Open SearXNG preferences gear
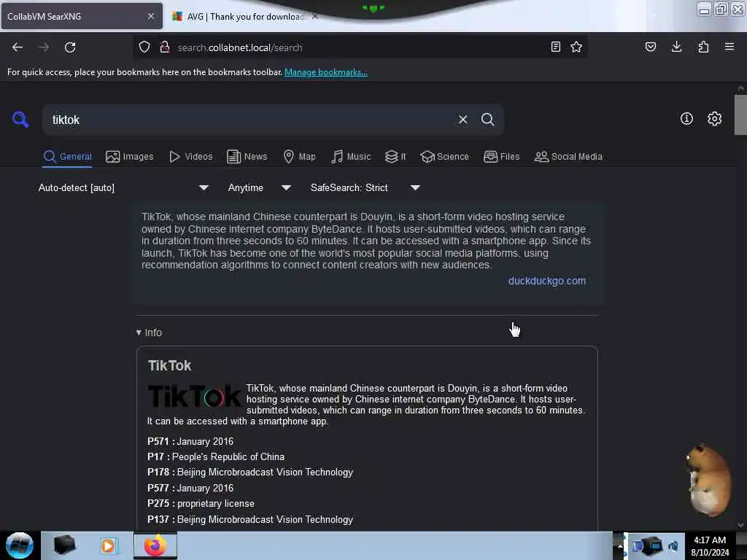 pos(714,119)
